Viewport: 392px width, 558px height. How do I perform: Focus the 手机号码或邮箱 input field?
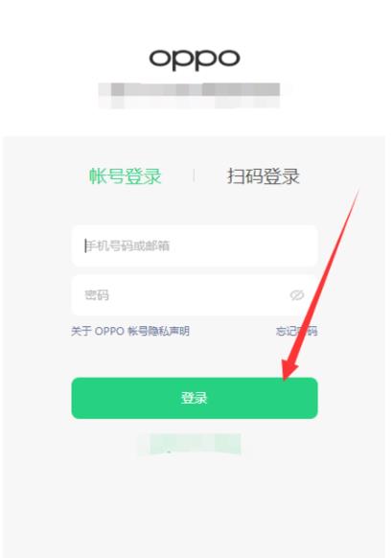pos(195,245)
